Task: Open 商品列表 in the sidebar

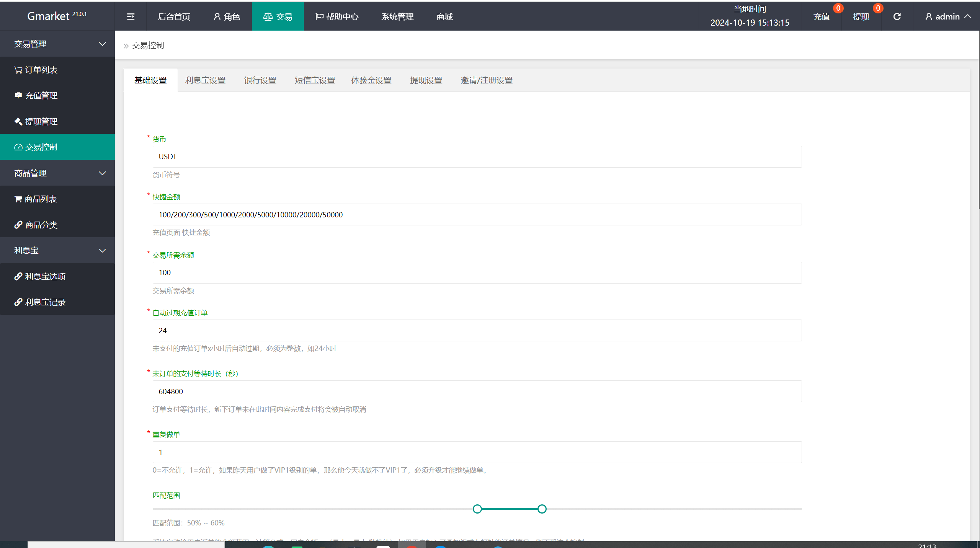Action: click(x=41, y=199)
